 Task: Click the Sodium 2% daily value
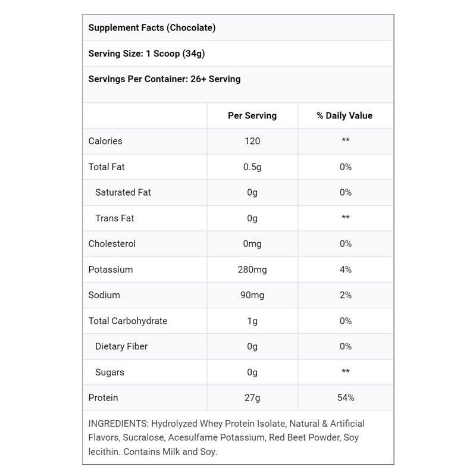pos(346,295)
